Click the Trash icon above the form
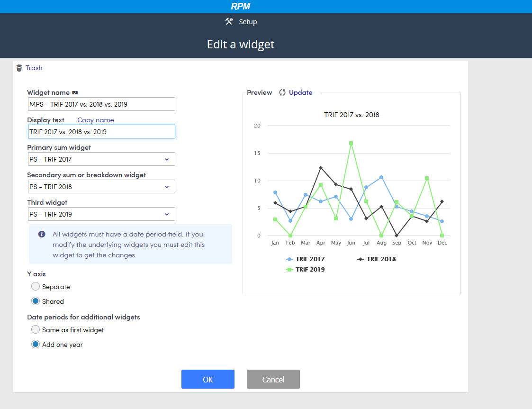Viewport: 532px width, 409px height. coord(18,68)
